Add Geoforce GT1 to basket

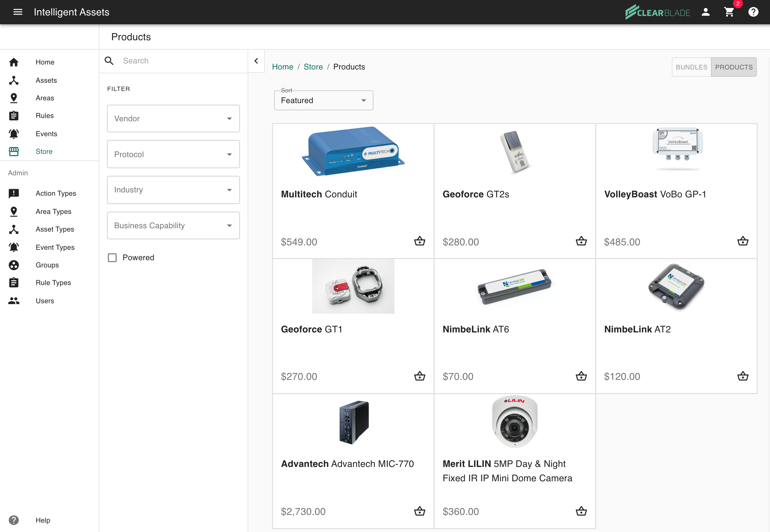click(419, 376)
